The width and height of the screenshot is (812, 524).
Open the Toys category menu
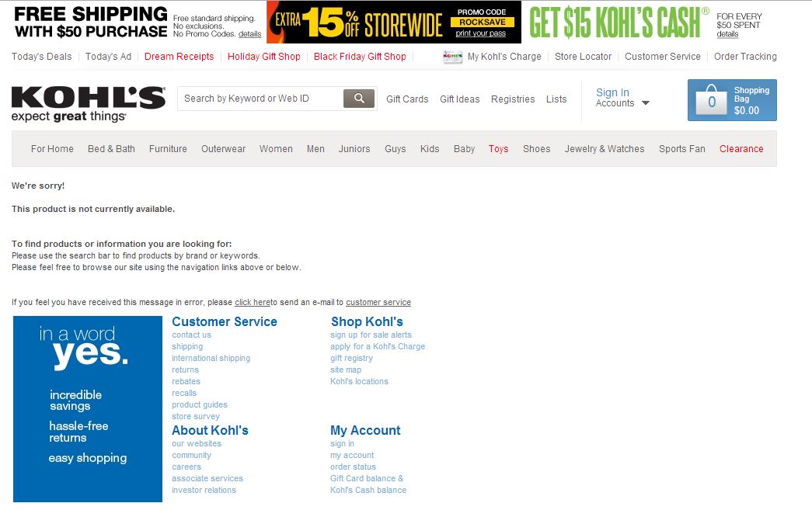498,149
